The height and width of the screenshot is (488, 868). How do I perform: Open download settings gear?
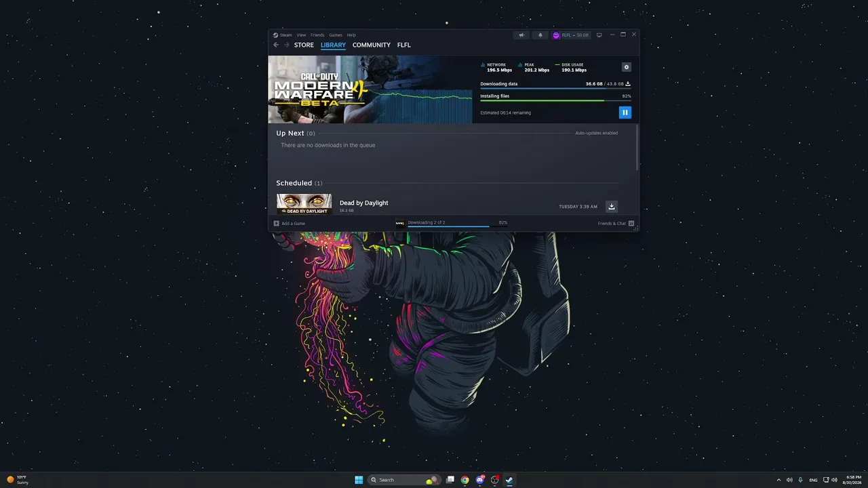coord(627,67)
